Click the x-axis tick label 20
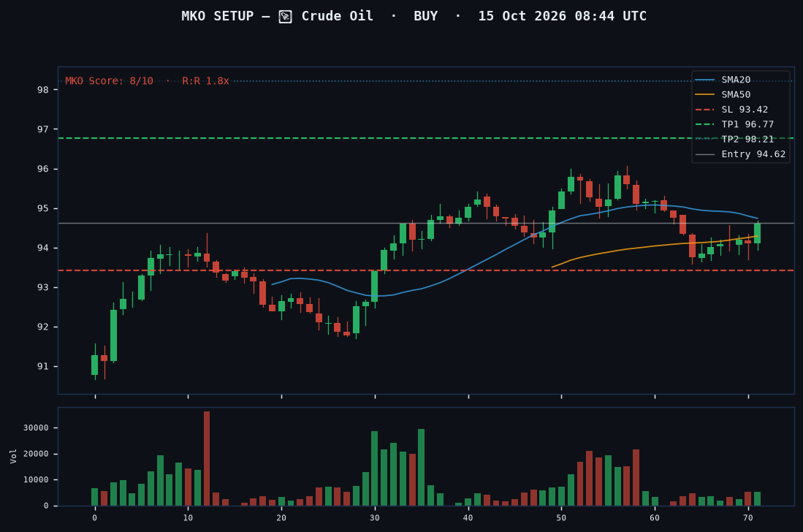 point(281,517)
